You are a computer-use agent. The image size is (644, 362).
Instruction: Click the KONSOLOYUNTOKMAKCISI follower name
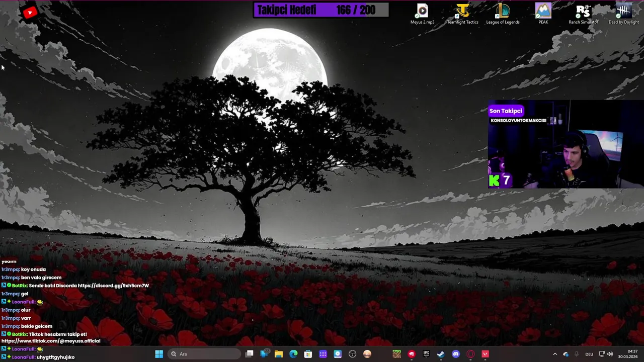(518, 121)
